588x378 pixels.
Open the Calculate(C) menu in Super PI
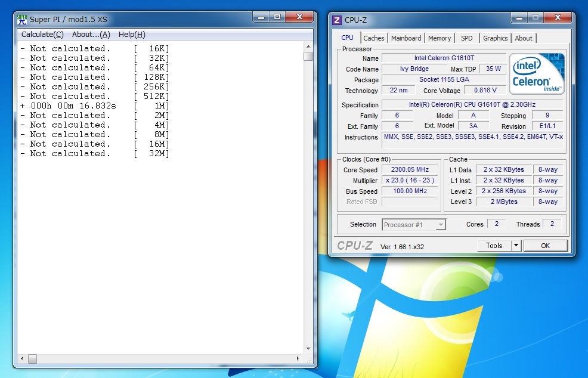tap(42, 35)
